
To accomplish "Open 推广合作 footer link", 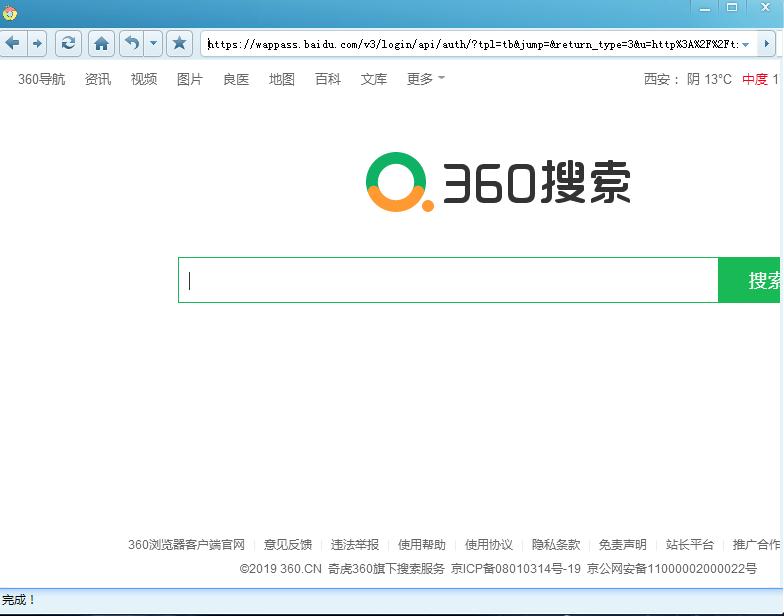I will click(x=756, y=544).
